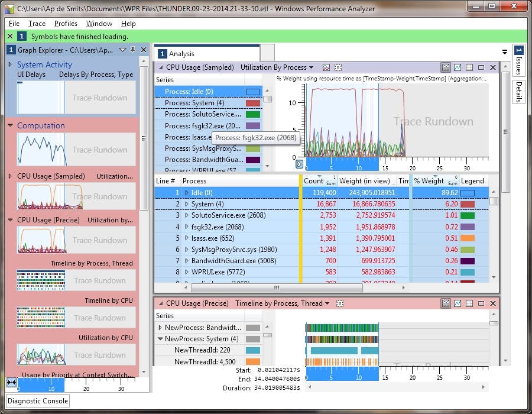Screen dimensions: 532x414
Task: Collapse Computation section in Graph Explorer
Action: point(10,125)
